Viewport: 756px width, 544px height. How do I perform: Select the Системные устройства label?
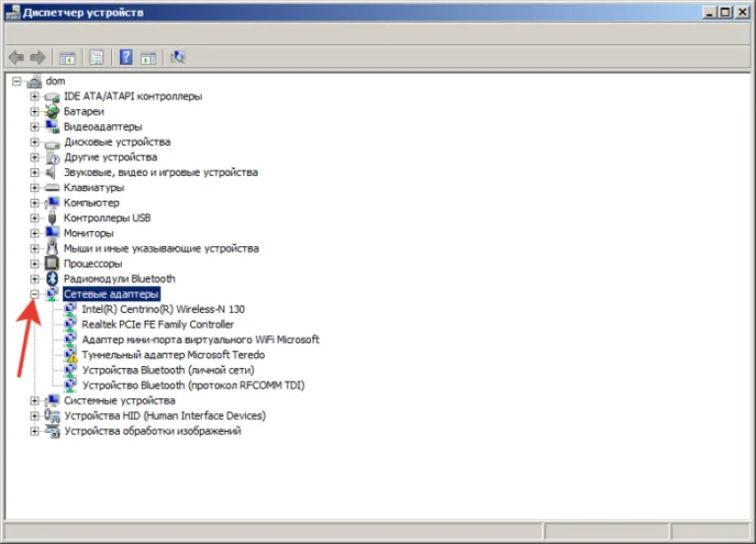pos(119,401)
